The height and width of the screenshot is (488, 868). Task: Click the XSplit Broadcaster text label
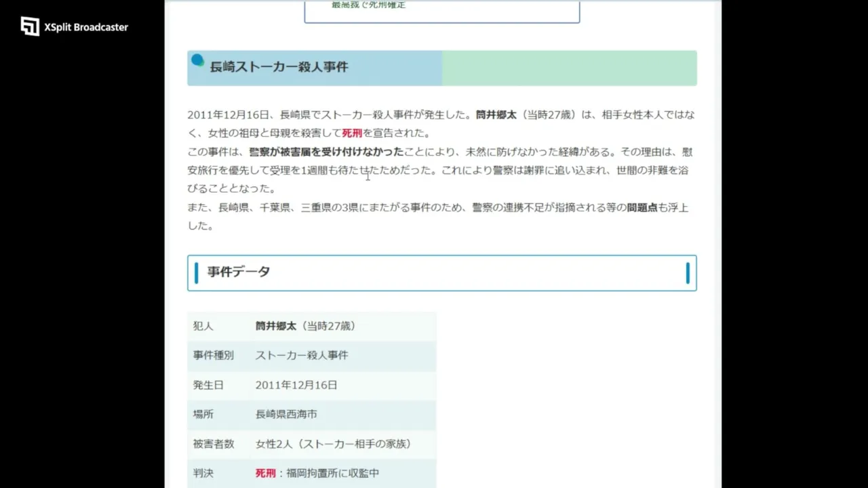pyautogui.click(x=86, y=27)
